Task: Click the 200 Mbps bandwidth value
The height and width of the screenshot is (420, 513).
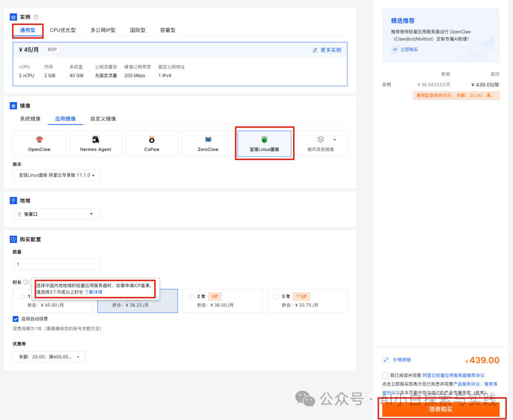Action: (135, 75)
